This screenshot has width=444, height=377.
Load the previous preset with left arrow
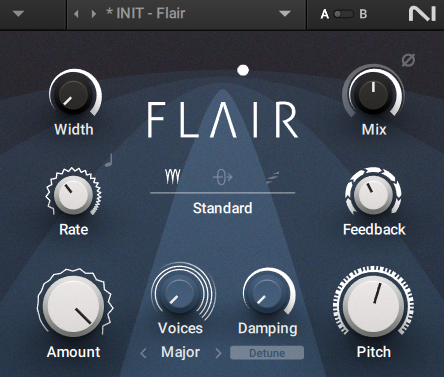point(76,14)
